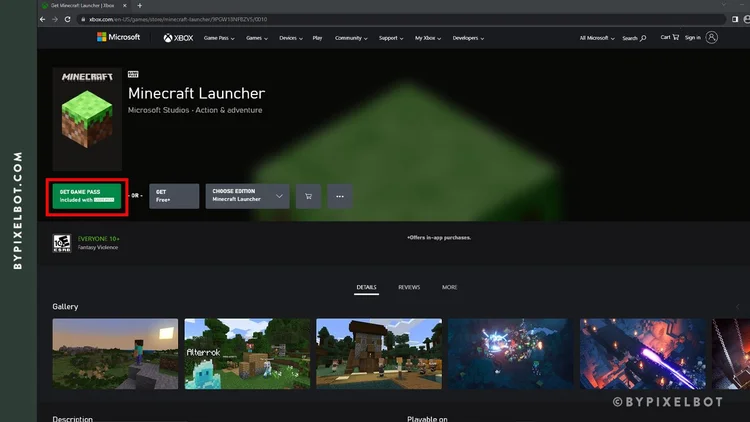
Task: Open a new browser tab
Action: point(140,6)
